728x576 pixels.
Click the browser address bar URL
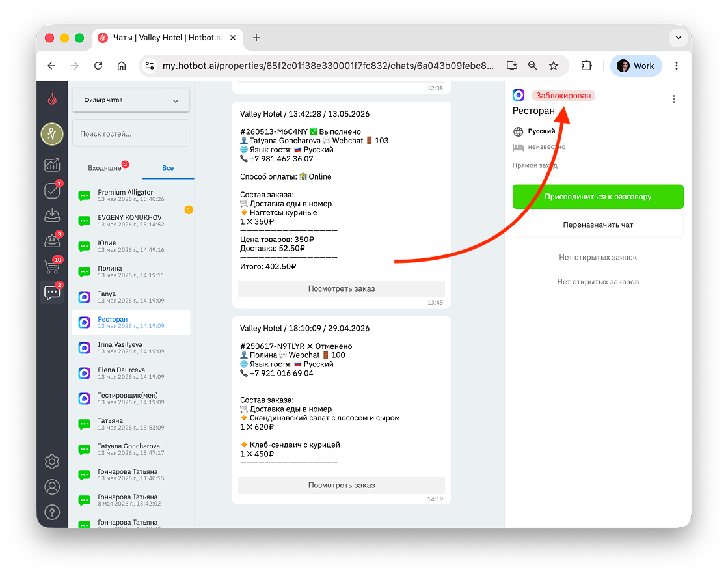(328, 66)
